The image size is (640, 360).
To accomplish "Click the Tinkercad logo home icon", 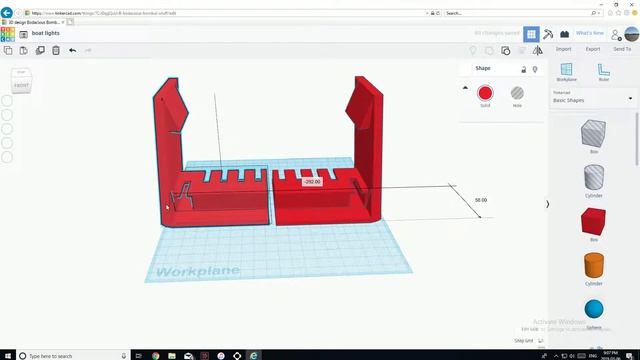I will 7,34.
